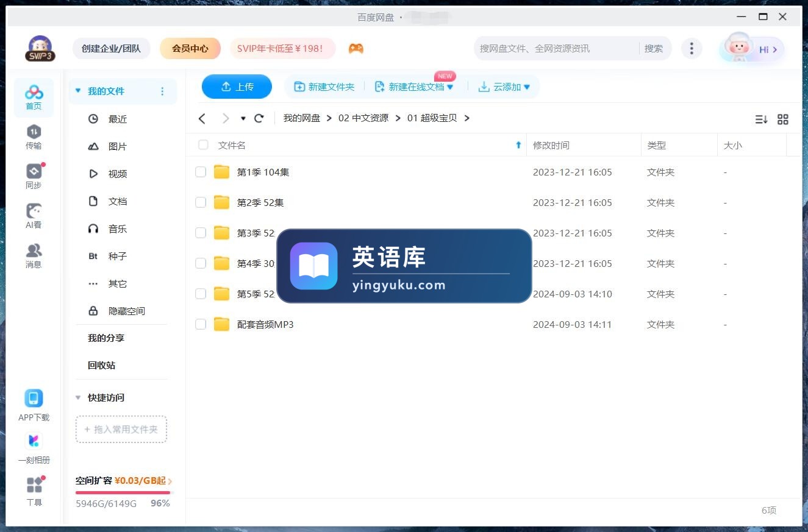The image size is (808, 532).
Task: Click the 搜索 search button
Action: point(654,49)
